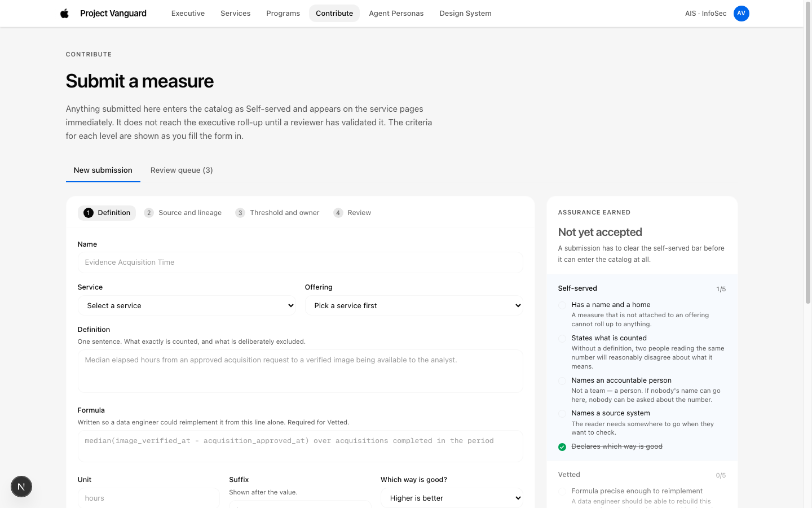Click the Vetted 0/5 count
The height and width of the screenshot is (508, 812).
tap(721, 475)
